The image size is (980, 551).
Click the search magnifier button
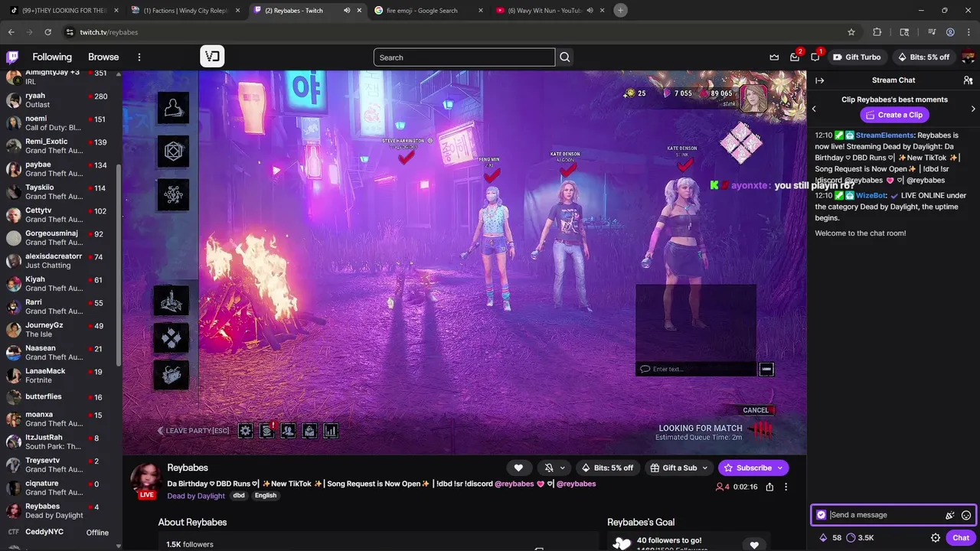click(x=564, y=57)
